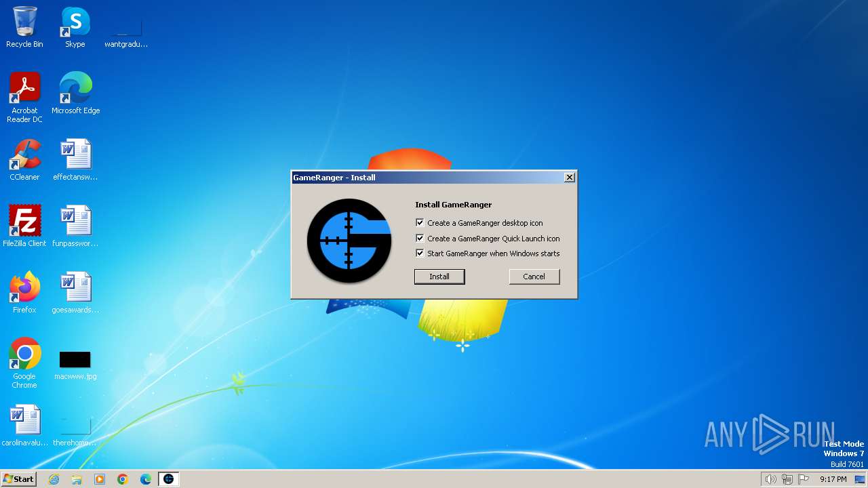This screenshot has height=488, width=868.
Task: Click the Install GameRanger heading text
Action: click(454, 205)
